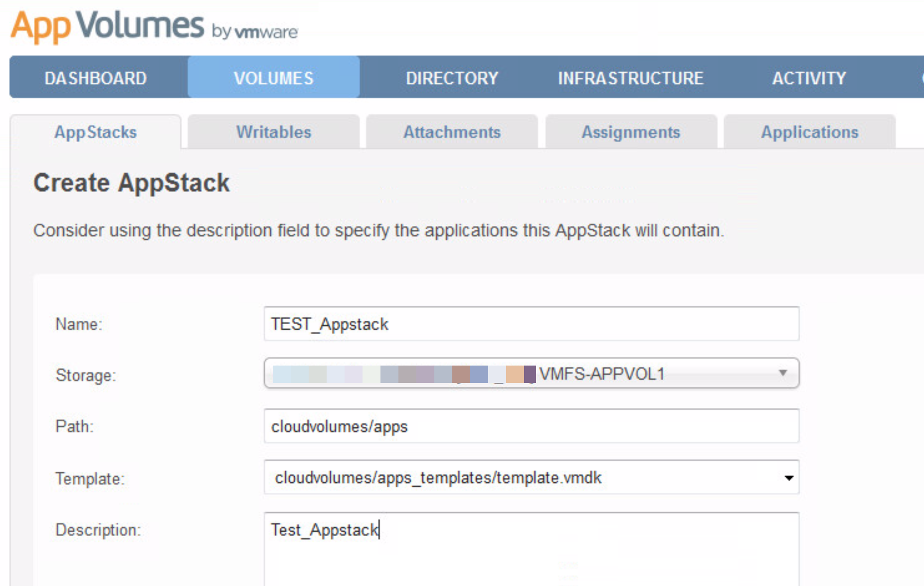Open the Dashboard menu
Viewport: 924px width, 586px height.
coord(96,78)
